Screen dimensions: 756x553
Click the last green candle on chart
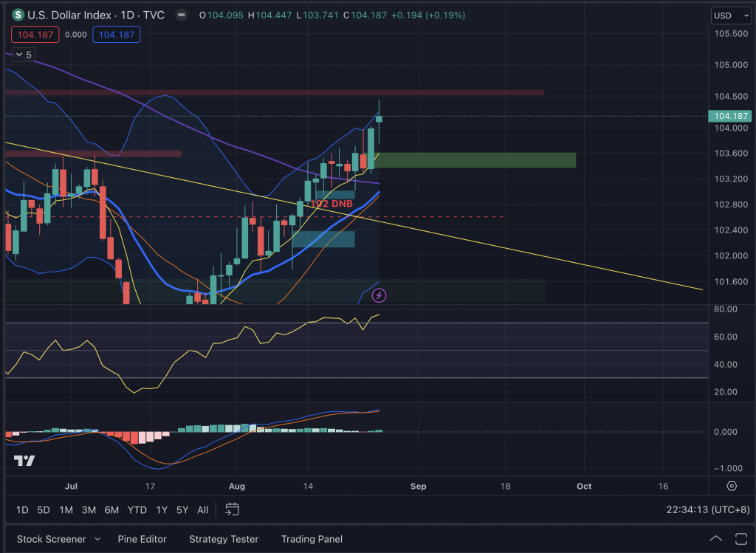(379, 119)
